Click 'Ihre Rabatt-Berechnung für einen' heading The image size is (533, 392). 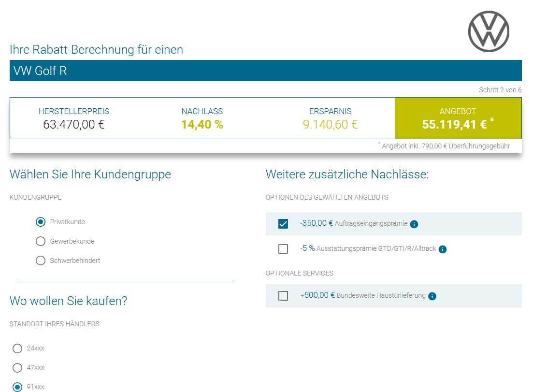coord(96,50)
